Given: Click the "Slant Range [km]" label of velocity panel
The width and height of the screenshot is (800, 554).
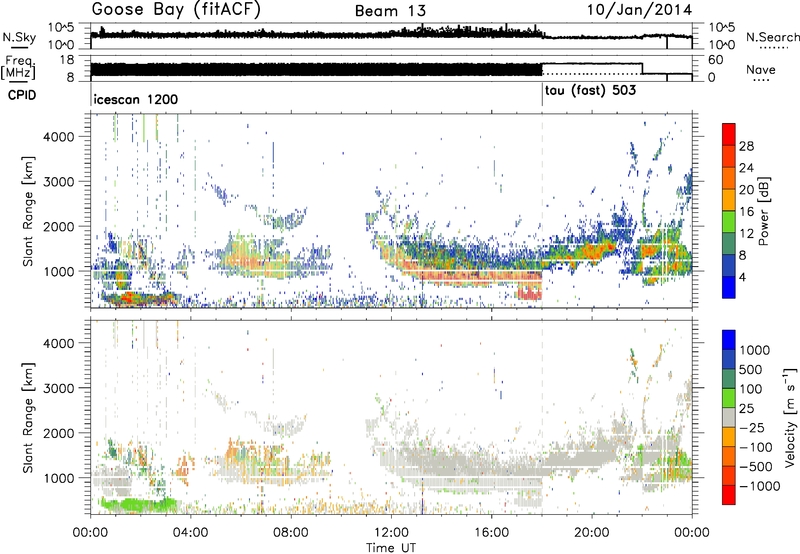Looking at the screenshot, I should click(28, 417).
